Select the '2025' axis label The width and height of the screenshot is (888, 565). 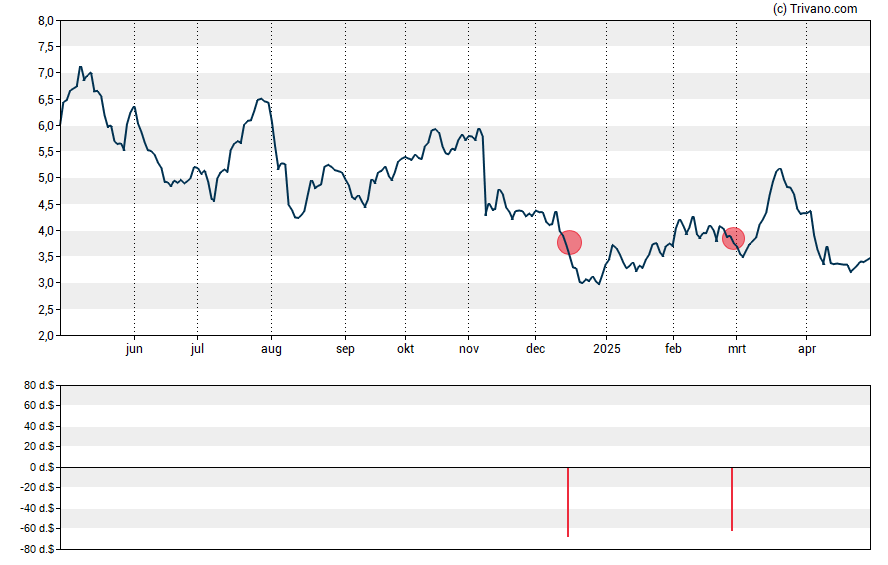(607, 349)
